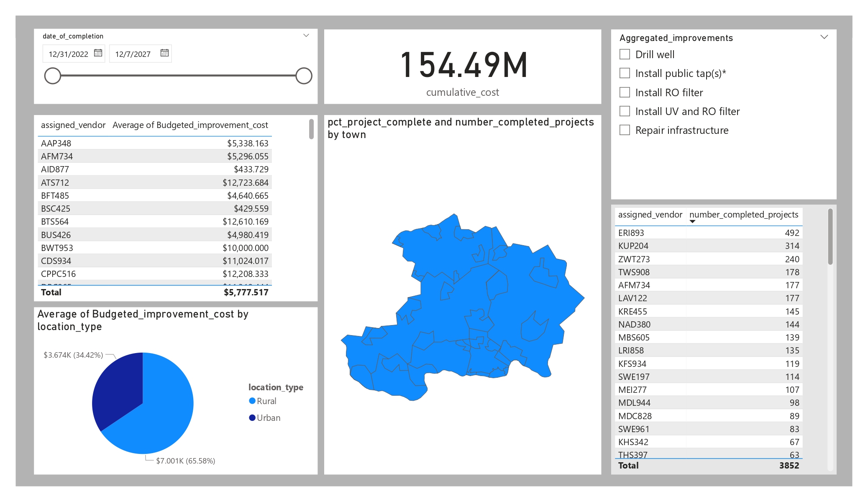The image size is (868, 502).
Task: Select the MEI277 vendor row
Action: click(709, 389)
